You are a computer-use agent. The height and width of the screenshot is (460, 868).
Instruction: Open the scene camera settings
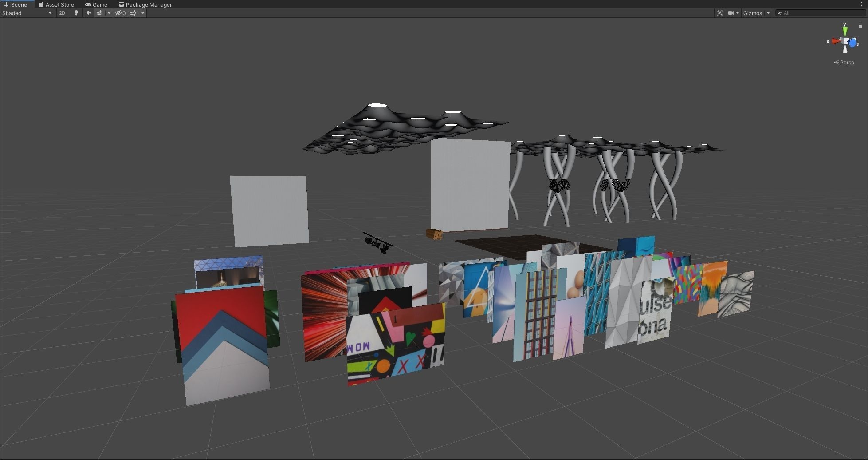pyautogui.click(x=733, y=13)
